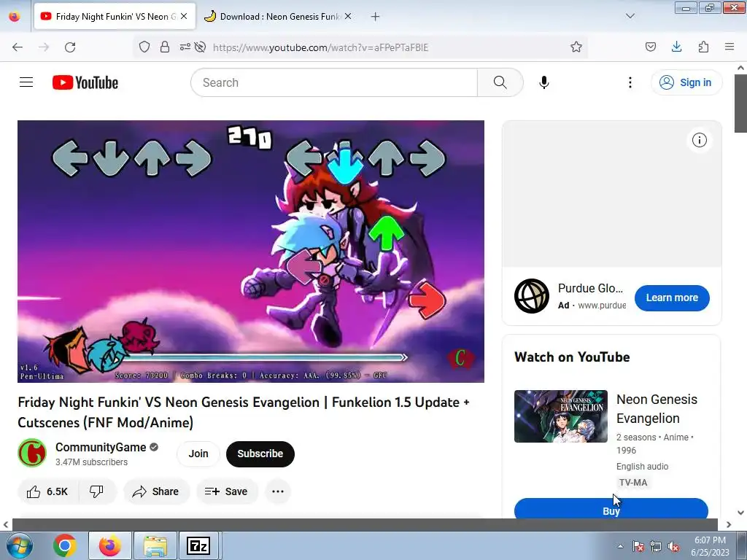Go to YouTube home via logo
Image resolution: width=747 pixels, height=560 pixels.
85,82
